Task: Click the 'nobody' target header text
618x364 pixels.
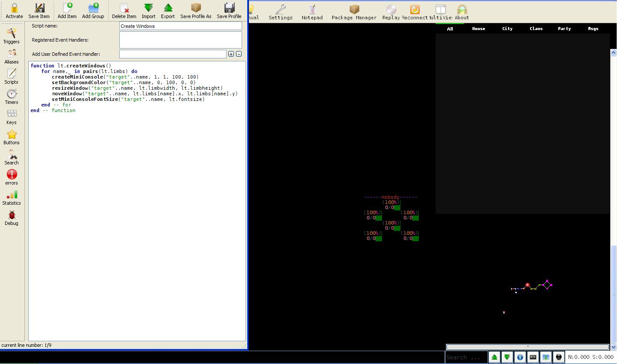Action: (391, 197)
